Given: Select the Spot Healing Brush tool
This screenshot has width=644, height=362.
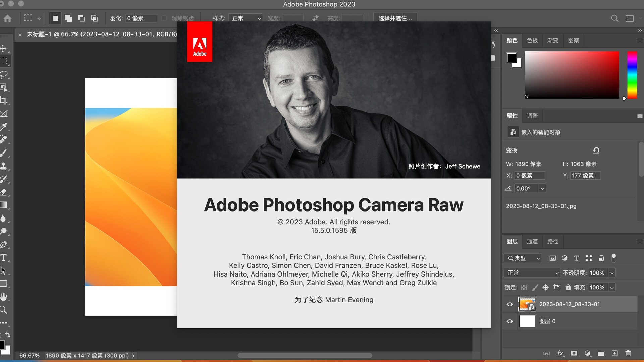Looking at the screenshot, I should 4,140.
